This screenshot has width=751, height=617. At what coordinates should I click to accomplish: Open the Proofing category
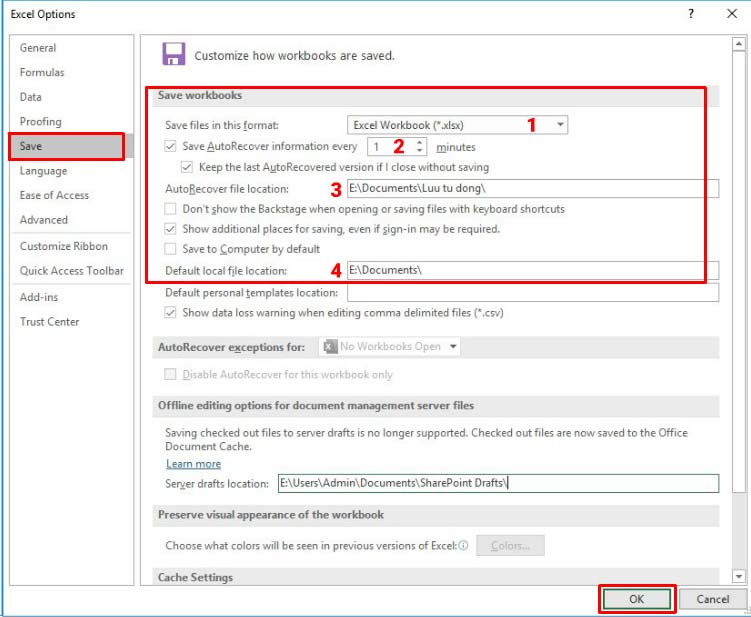[41, 121]
